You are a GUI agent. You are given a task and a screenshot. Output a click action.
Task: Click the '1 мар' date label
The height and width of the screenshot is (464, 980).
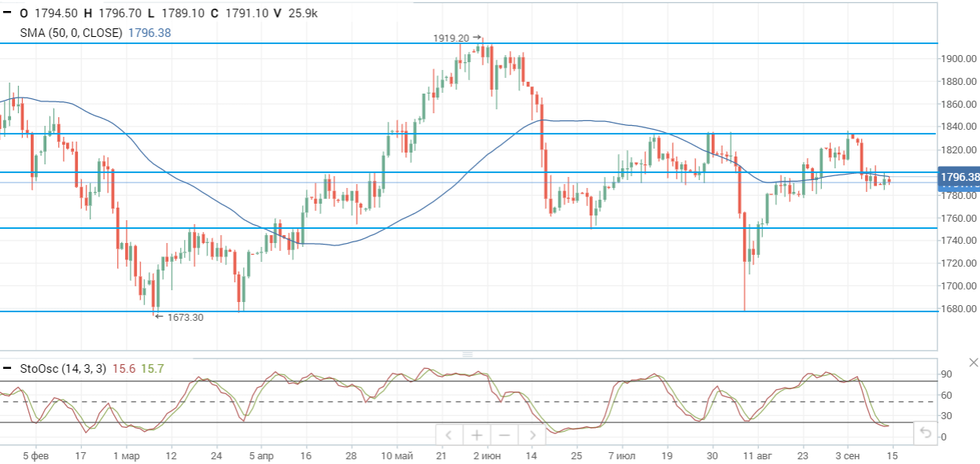[x=127, y=456]
